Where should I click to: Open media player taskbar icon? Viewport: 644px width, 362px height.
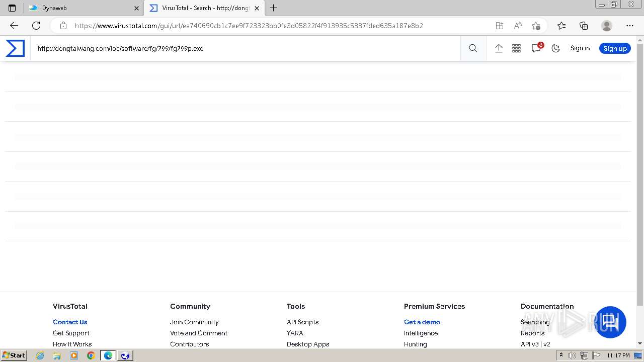[74, 355]
